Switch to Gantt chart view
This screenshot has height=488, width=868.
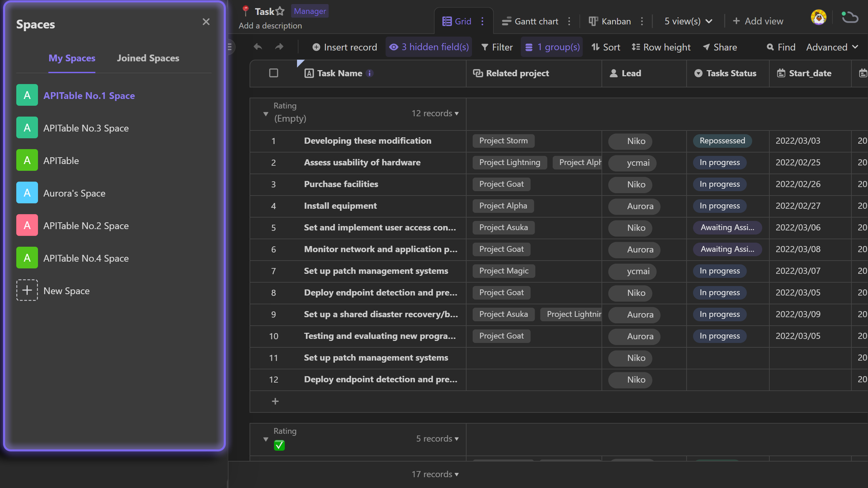(x=530, y=21)
